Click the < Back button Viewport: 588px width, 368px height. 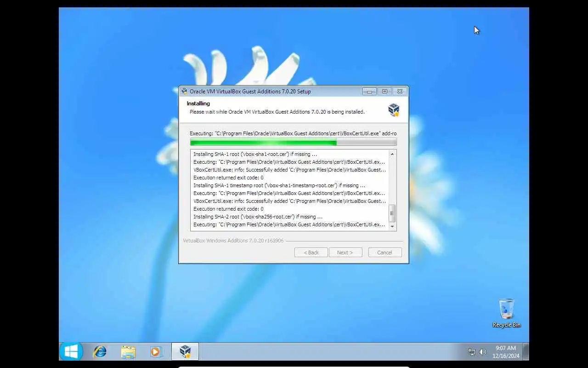tap(311, 253)
